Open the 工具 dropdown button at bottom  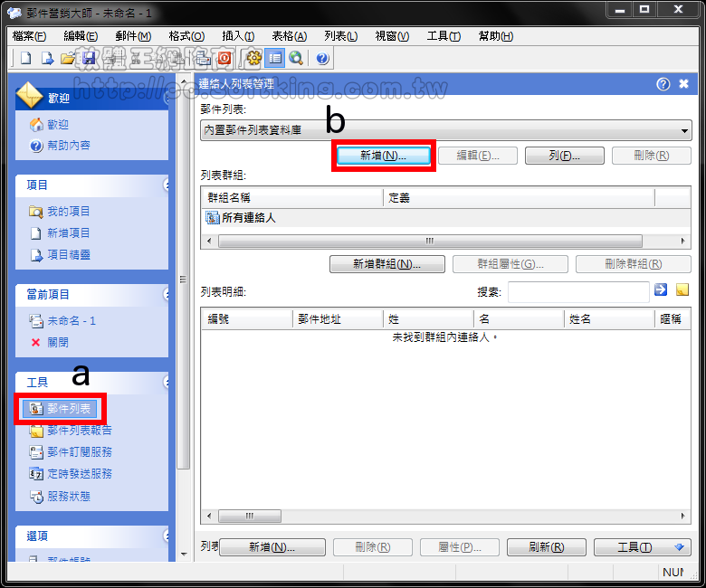point(642,547)
